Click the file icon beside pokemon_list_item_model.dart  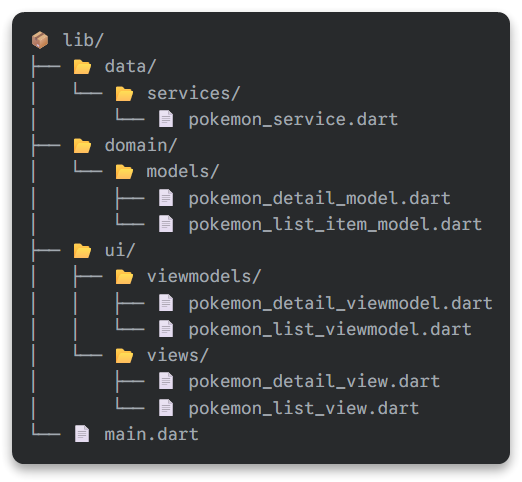pyautogui.click(x=166, y=224)
